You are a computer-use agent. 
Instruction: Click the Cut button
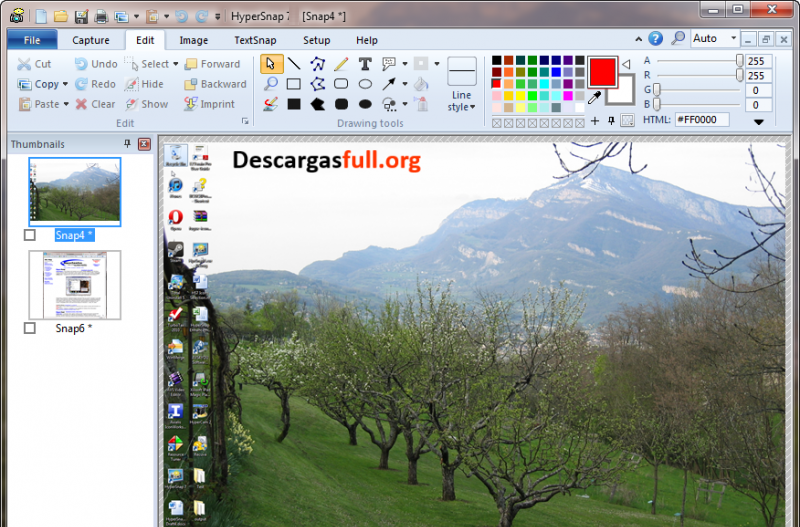(34, 64)
